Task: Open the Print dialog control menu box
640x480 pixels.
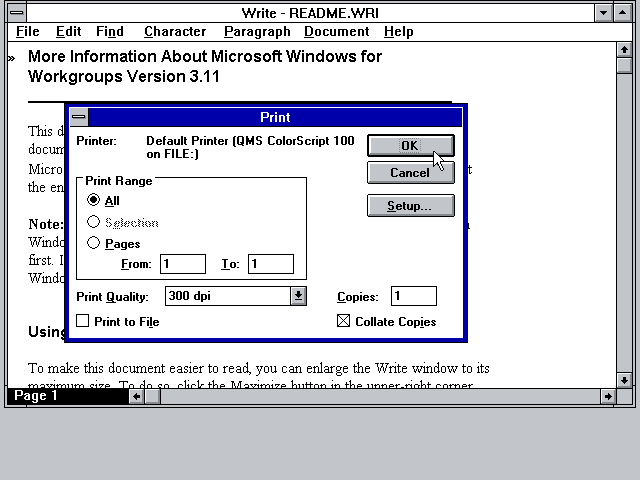Action: (79, 118)
